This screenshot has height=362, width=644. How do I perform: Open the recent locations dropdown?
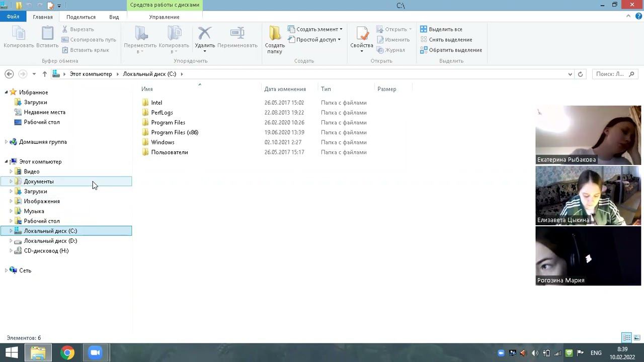[x=34, y=74]
